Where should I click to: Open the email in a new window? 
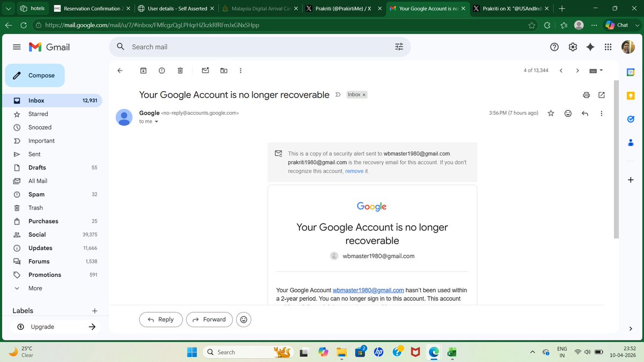602,95
